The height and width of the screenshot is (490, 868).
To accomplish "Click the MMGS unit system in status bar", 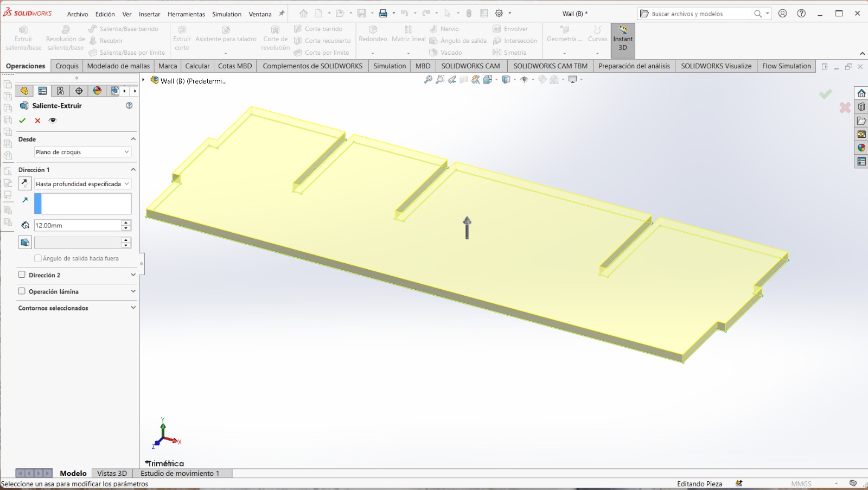I will coord(801,483).
